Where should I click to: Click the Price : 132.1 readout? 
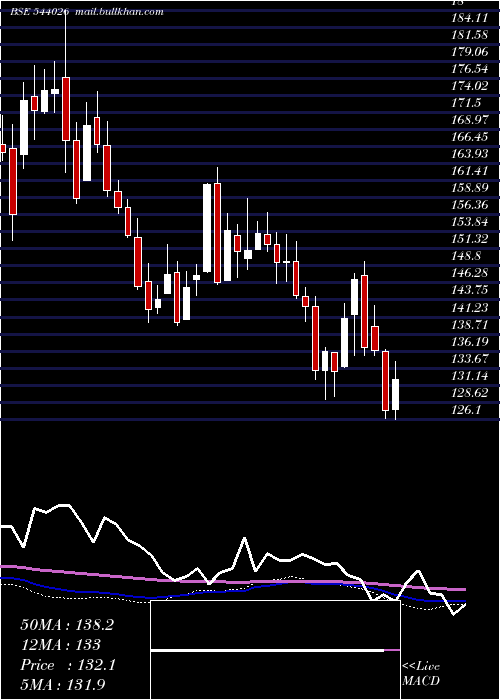68,665
